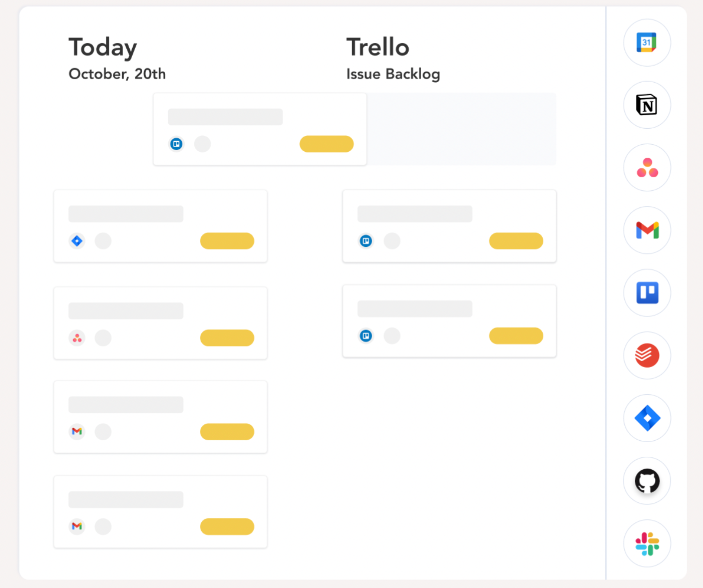Select the Trello icon in sidebar
Screen dimensions: 703x588
pyautogui.click(x=647, y=293)
